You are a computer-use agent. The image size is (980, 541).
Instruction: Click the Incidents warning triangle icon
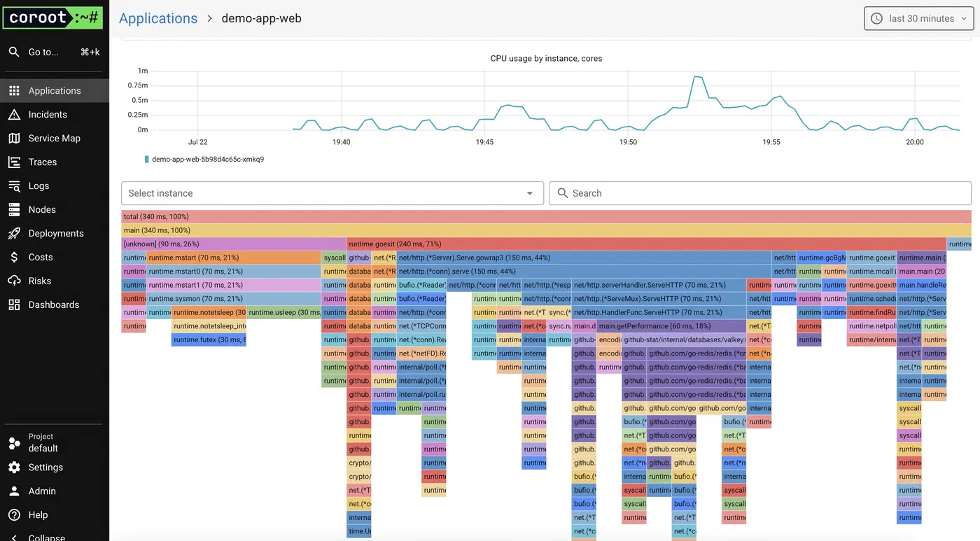(x=14, y=114)
